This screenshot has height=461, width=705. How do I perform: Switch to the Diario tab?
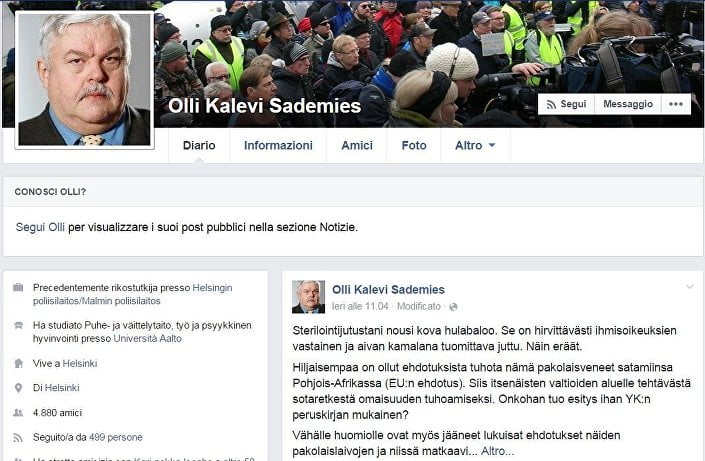pyautogui.click(x=199, y=145)
